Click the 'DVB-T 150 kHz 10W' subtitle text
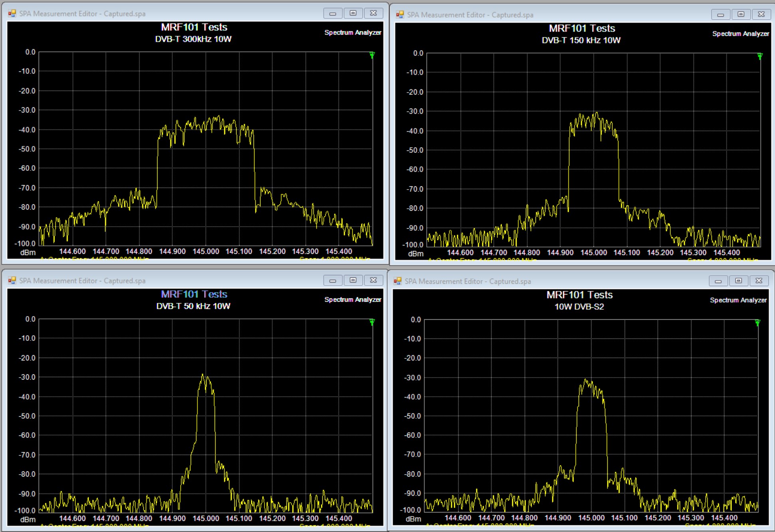This screenshot has width=775, height=532. click(x=581, y=40)
